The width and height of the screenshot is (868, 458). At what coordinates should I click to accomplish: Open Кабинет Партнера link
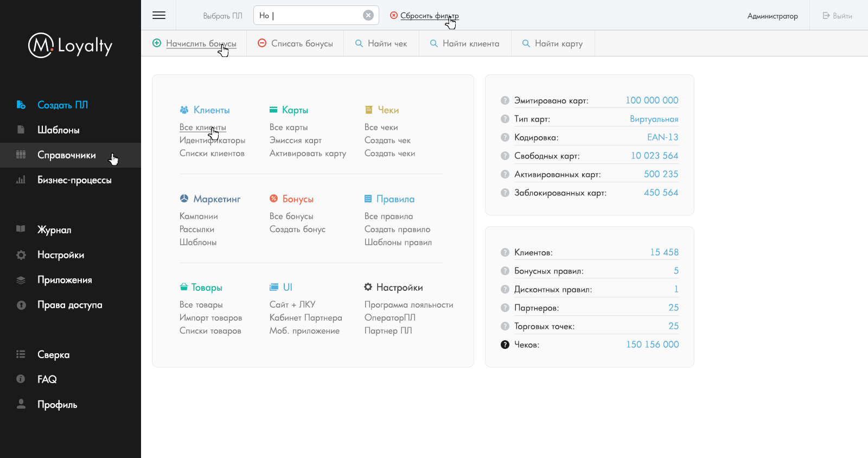point(306,317)
